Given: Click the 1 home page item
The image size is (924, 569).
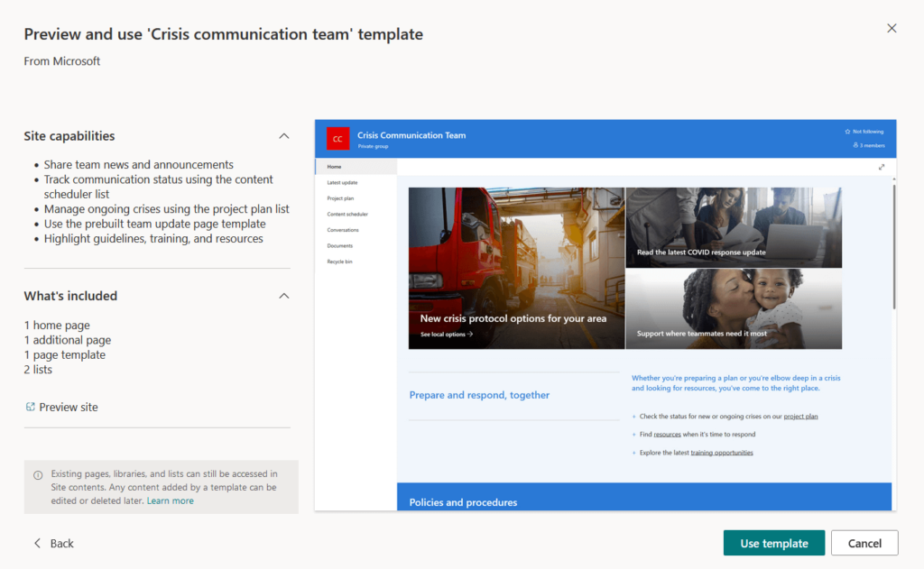Looking at the screenshot, I should [57, 326].
